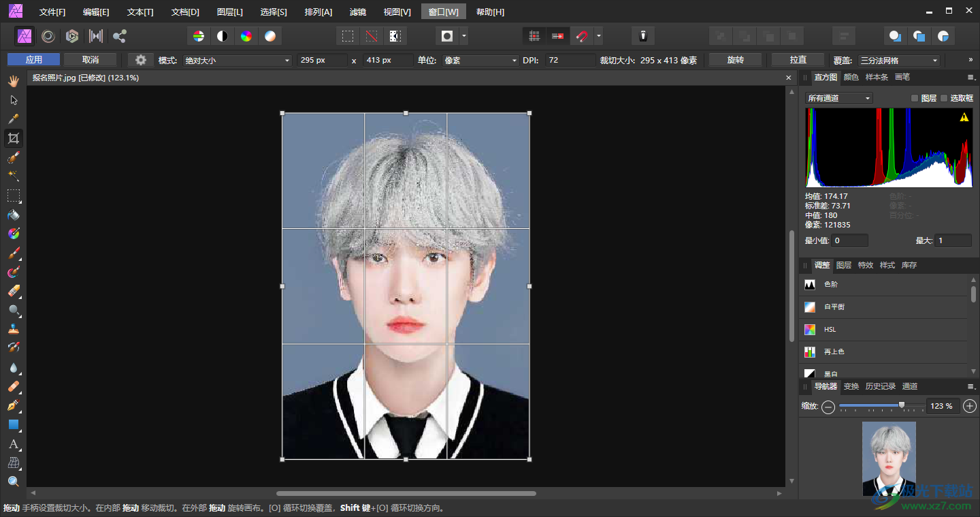Add a 白平衡 adjustment
Image resolution: width=980 pixels, height=517 pixels.
884,307
